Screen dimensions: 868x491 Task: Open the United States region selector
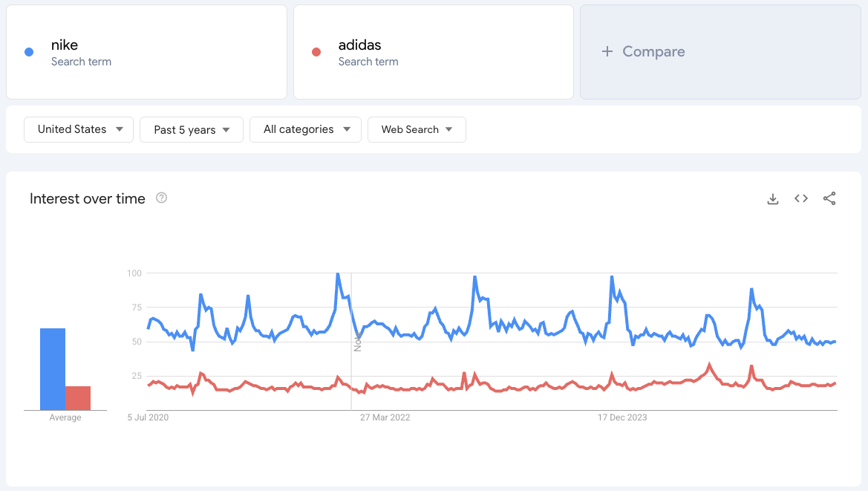(x=78, y=129)
